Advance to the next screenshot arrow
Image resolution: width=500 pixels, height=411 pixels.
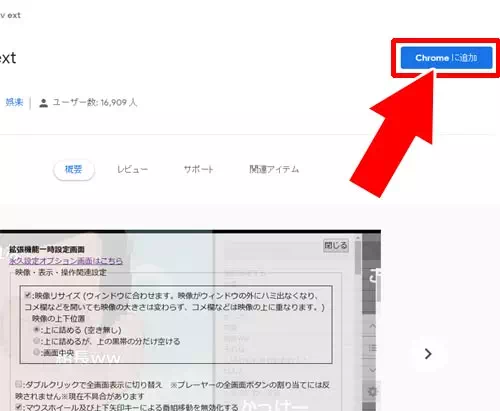[428, 354]
